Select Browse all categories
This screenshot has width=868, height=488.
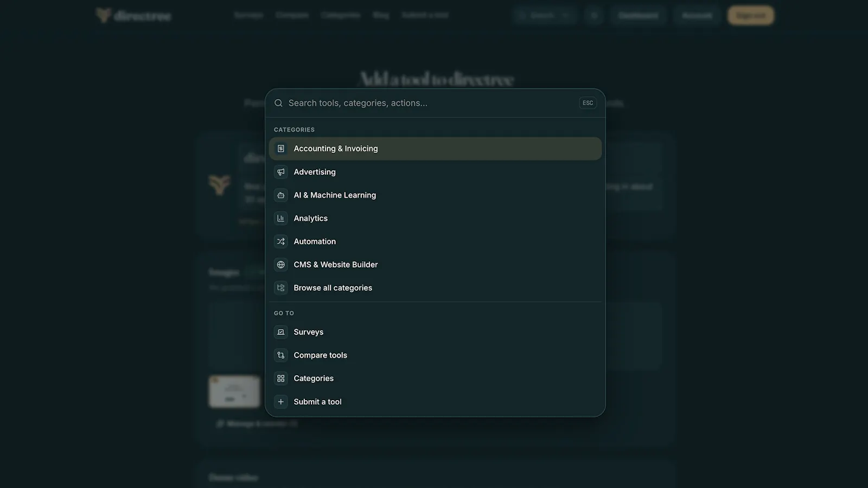coord(435,288)
